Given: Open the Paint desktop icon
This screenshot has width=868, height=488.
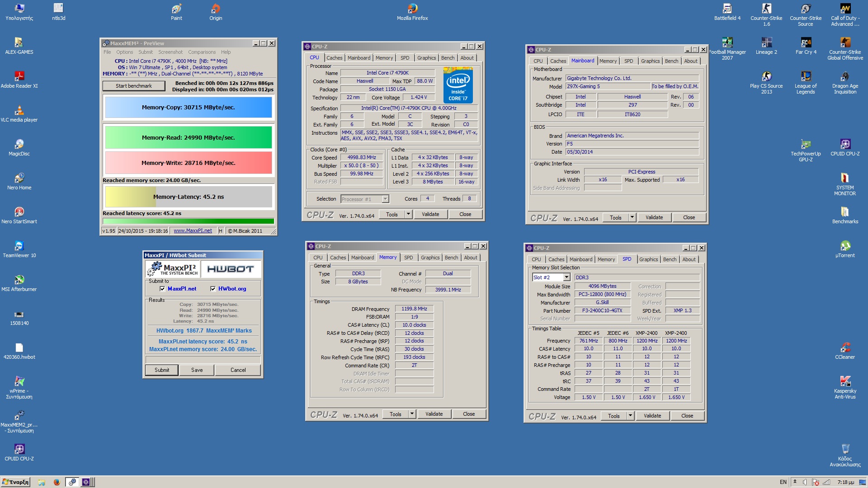Looking at the screenshot, I should coord(176,12).
